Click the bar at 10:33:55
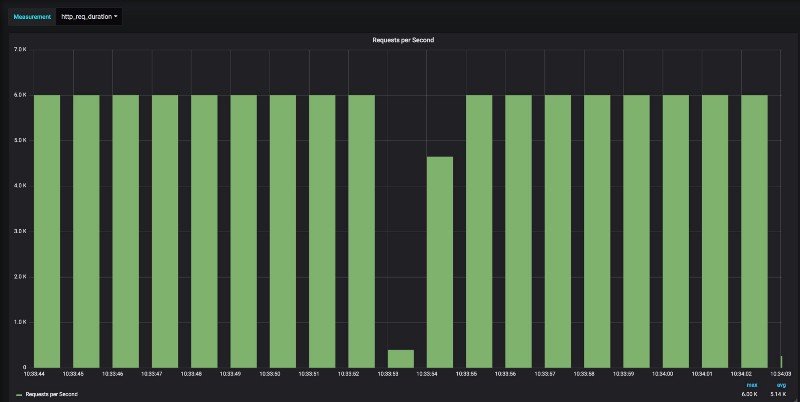800x402 pixels. click(479, 231)
